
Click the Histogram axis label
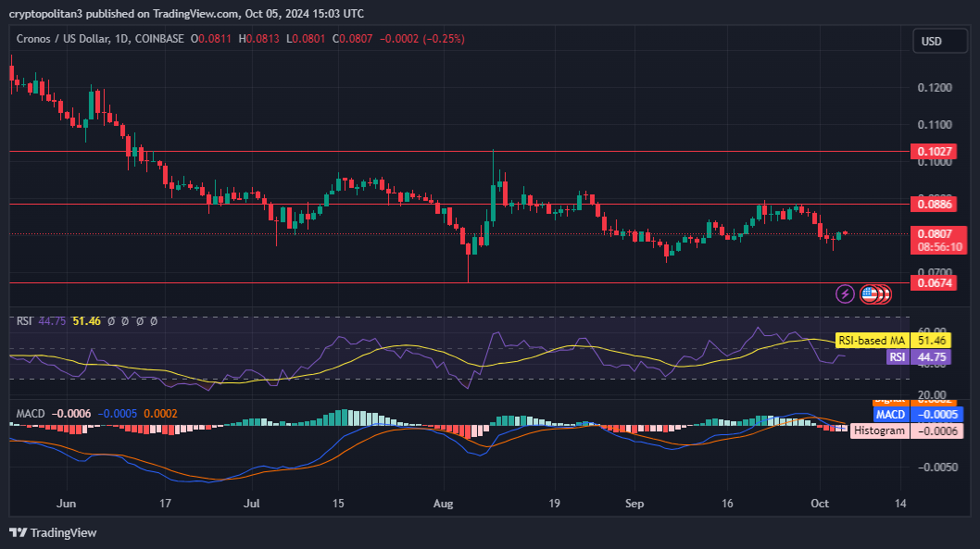[x=879, y=430]
